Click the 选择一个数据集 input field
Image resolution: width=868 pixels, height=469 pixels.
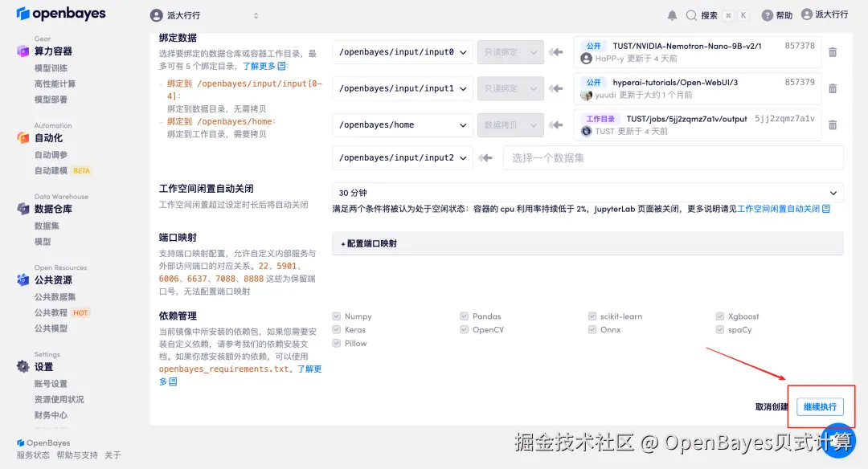[x=674, y=158]
